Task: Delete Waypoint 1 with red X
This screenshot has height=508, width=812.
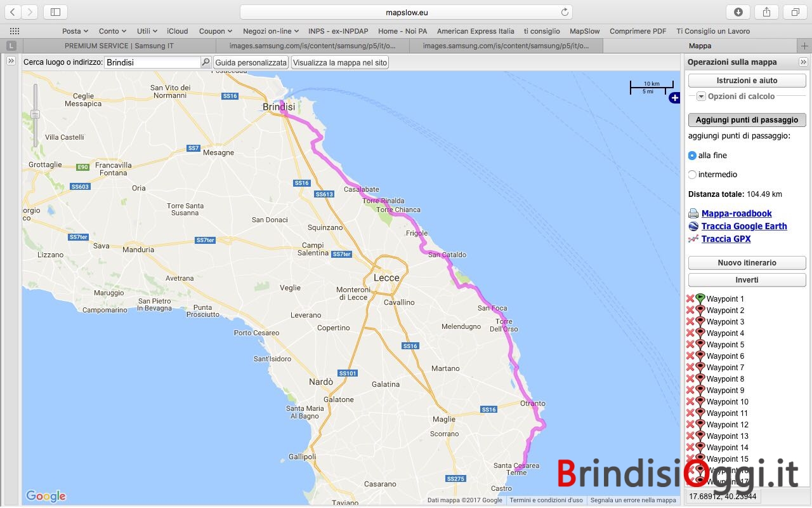Action: tap(690, 298)
